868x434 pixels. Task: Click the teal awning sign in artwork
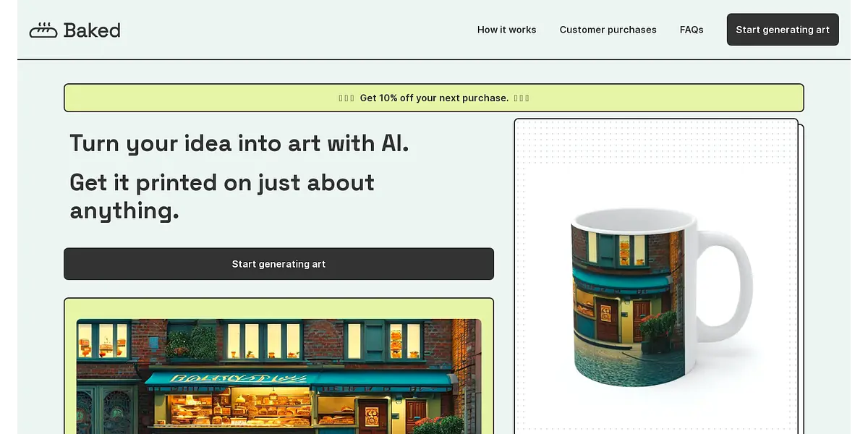299,379
